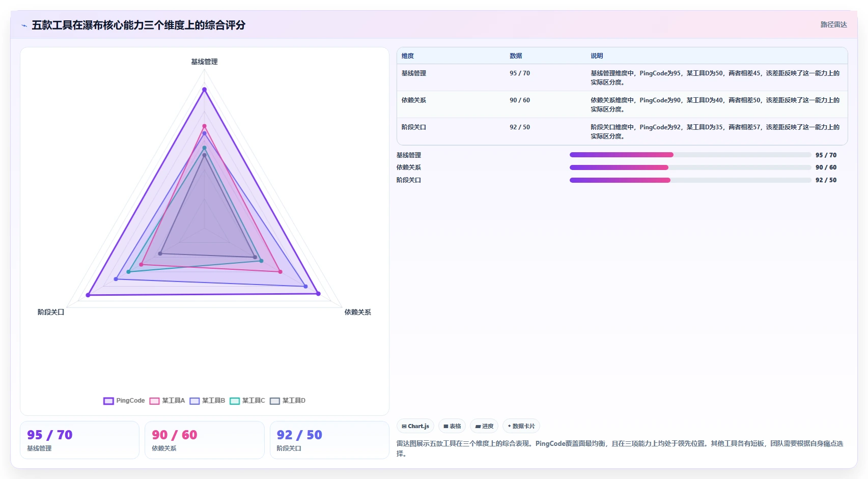Click the 路径雷达 label in the header
The width and height of the screenshot is (868, 479).
(x=833, y=24)
